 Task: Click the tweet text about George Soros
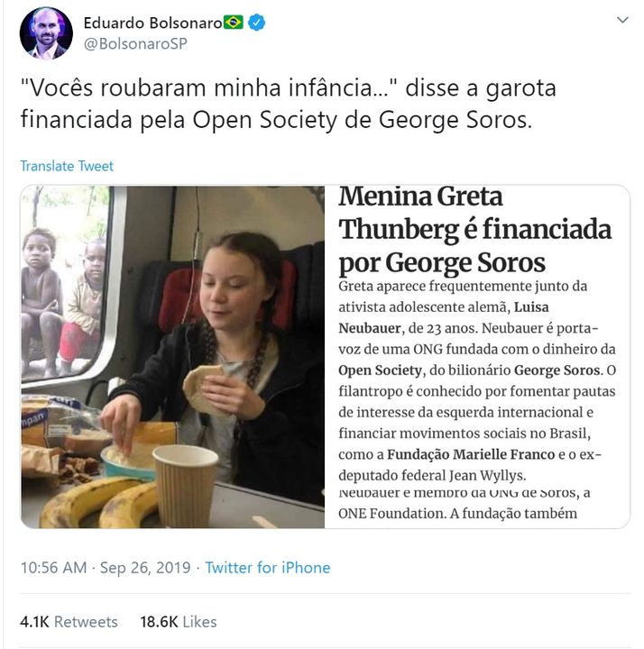pos(289,104)
